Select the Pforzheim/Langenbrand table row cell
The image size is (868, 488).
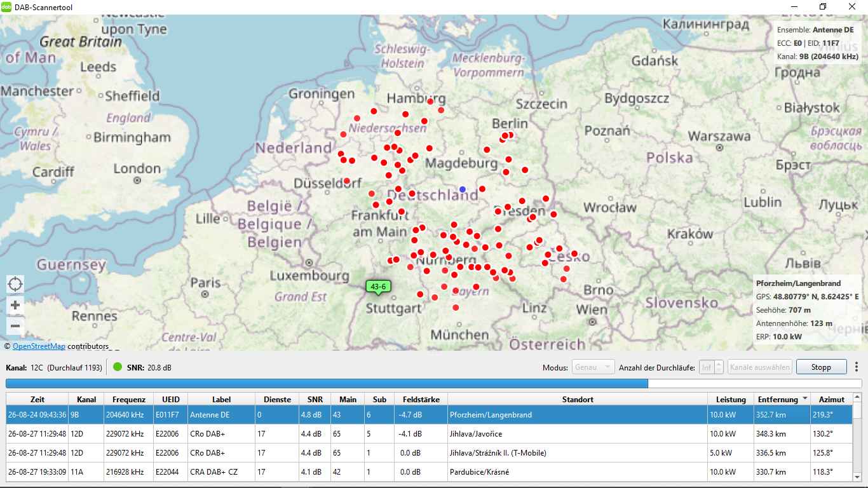(578, 415)
